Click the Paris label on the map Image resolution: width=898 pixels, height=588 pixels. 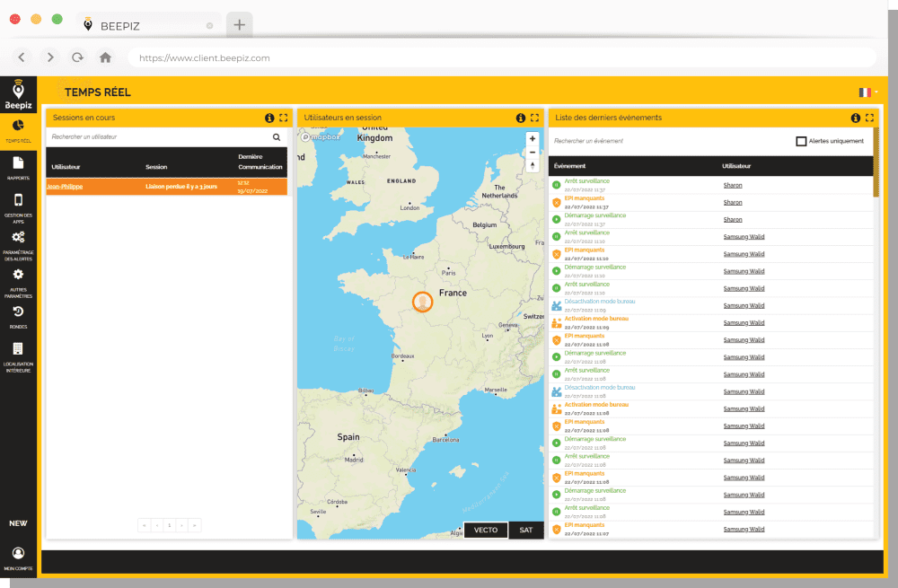[448, 273]
